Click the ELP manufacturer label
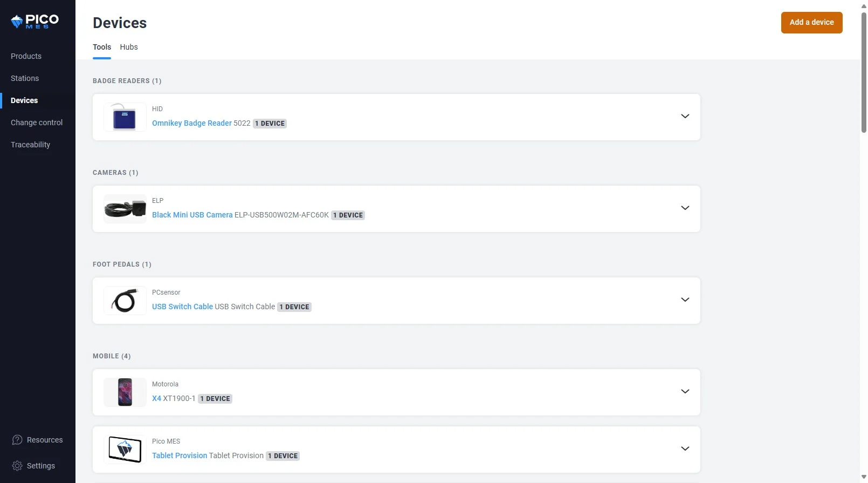The height and width of the screenshot is (483, 868). pos(157,201)
